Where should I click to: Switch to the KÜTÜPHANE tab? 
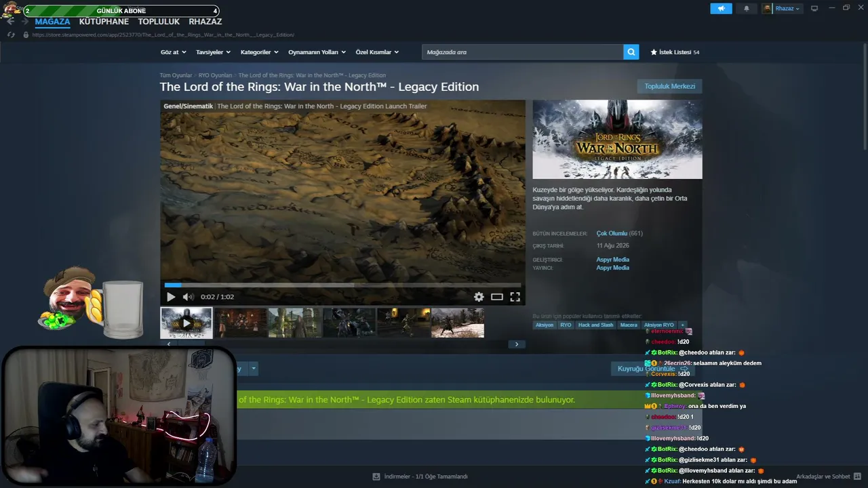click(x=104, y=22)
